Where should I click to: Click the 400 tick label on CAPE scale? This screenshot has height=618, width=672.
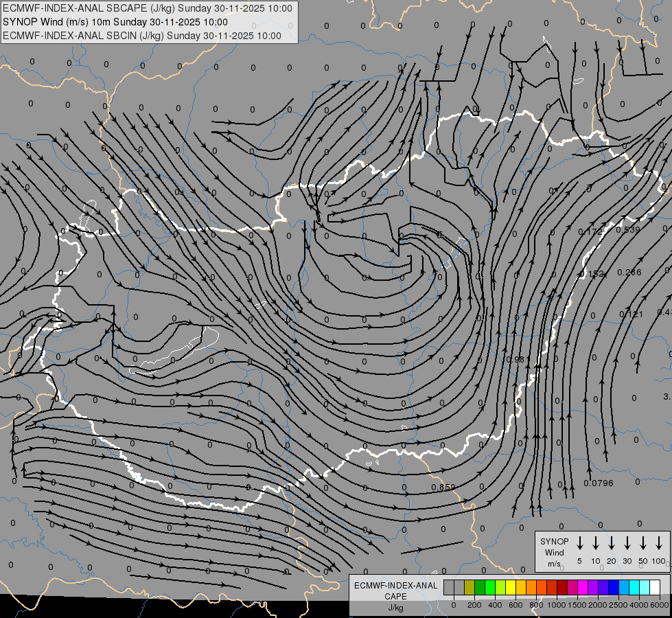pyautogui.click(x=495, y=605)
